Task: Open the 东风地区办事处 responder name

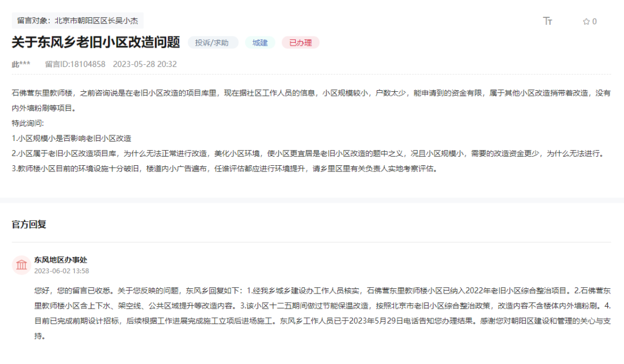Action: pos(61,260)
